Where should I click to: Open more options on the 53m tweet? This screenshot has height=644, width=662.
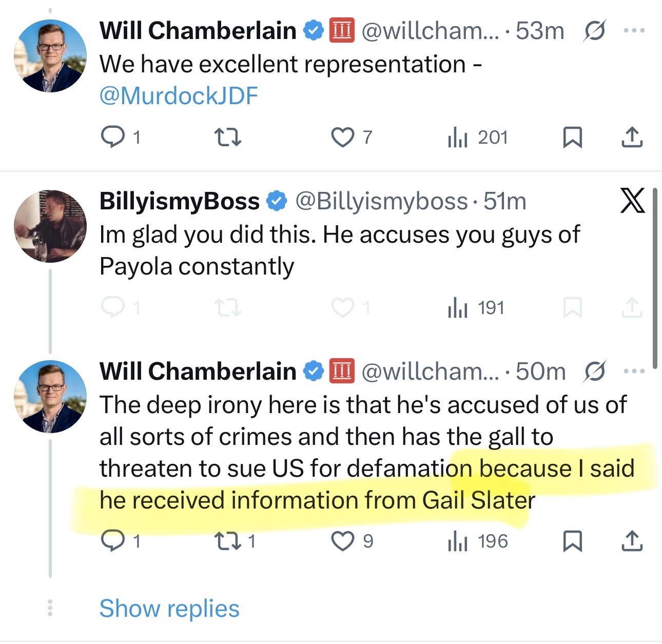click(x=634, y=31)
